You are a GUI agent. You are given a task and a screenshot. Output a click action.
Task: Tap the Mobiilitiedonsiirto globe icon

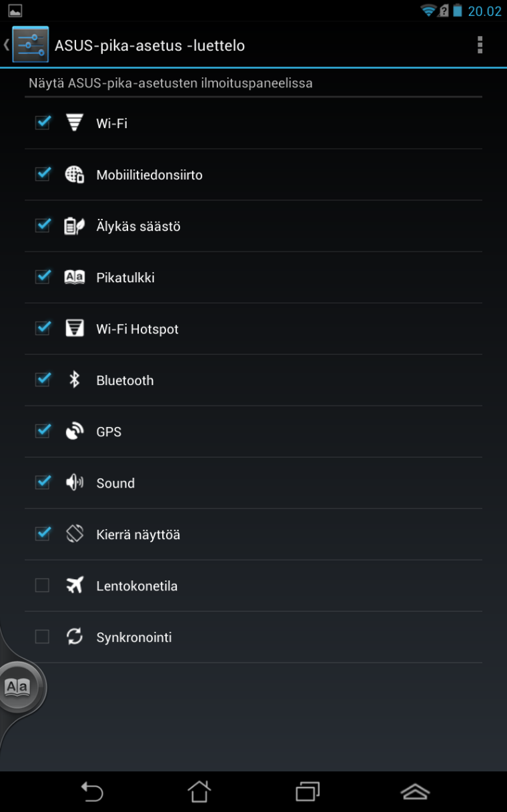[75, 175]
